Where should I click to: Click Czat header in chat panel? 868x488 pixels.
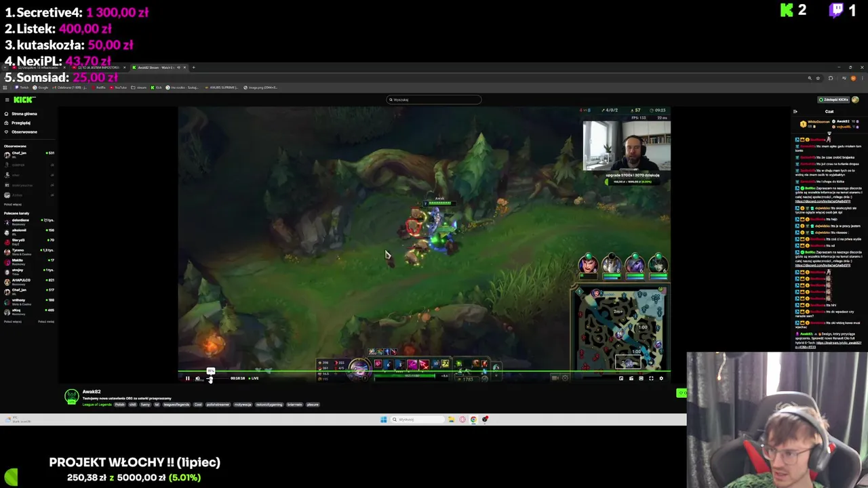pos(829,111)
